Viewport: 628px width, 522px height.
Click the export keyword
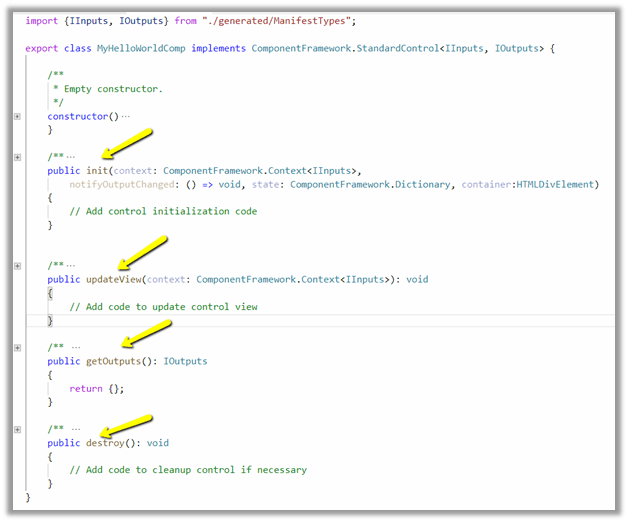(x=42, y=48)
